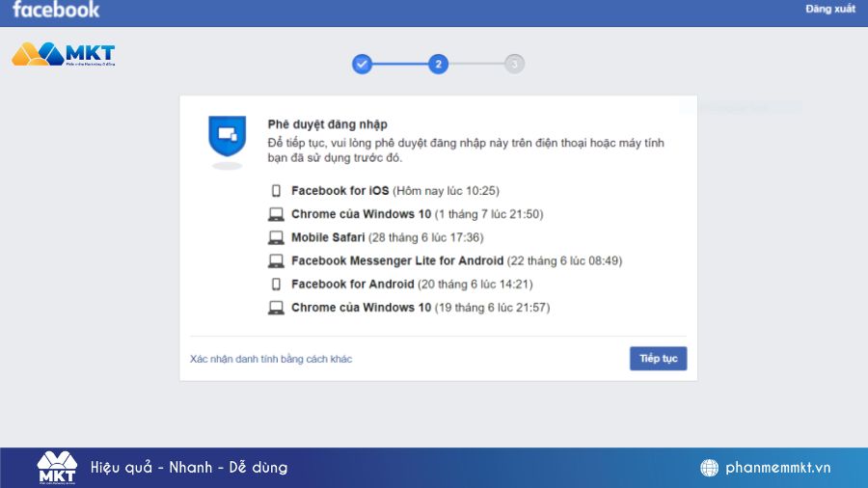868x488 pixels.
Task: Select the Facebook for iOS device entry
Action: [x=384, y=191]
